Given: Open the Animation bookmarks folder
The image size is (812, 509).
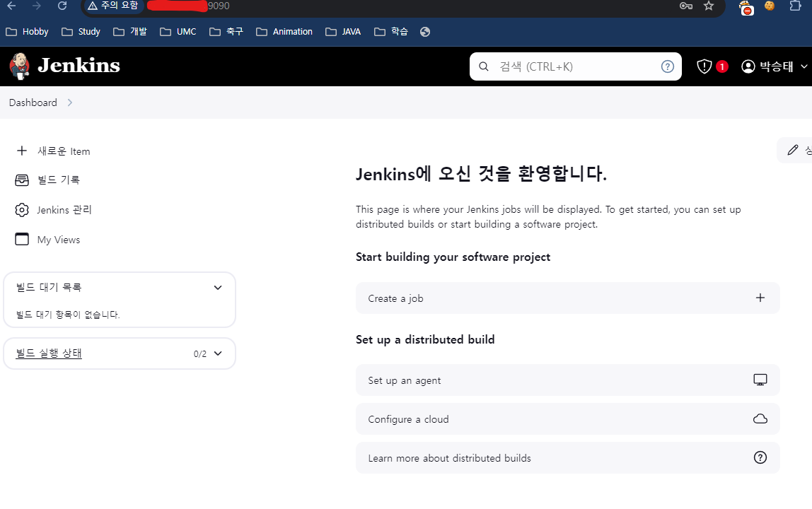Looking at the screenshot, I should 284,32.
